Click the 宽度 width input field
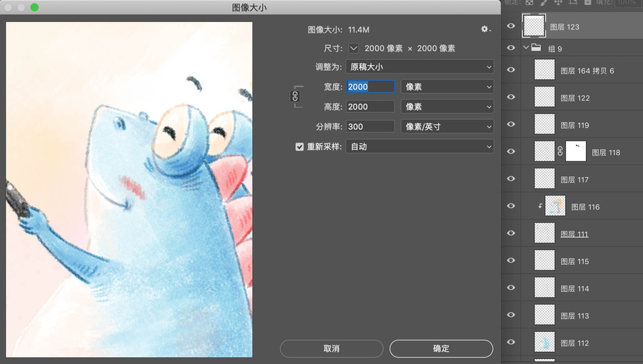Viewport: 643px width, 364px height. click(x=370, y=87)
